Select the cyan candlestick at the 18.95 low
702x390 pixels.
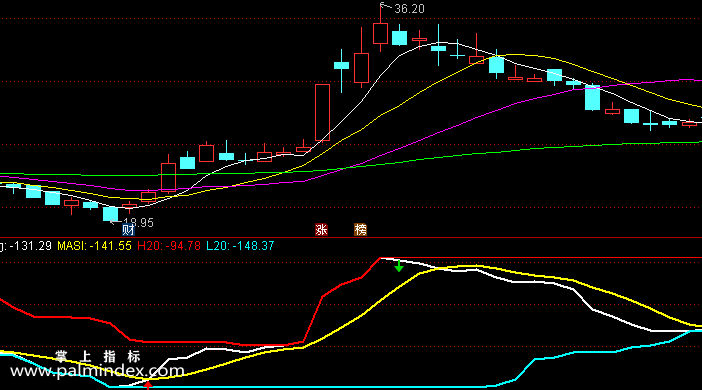pyautogui.click(x=111, y=214)
